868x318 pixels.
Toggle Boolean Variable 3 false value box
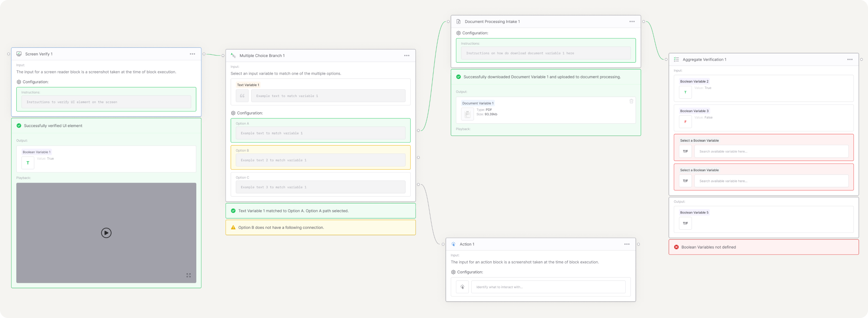(x=685, y=122)
